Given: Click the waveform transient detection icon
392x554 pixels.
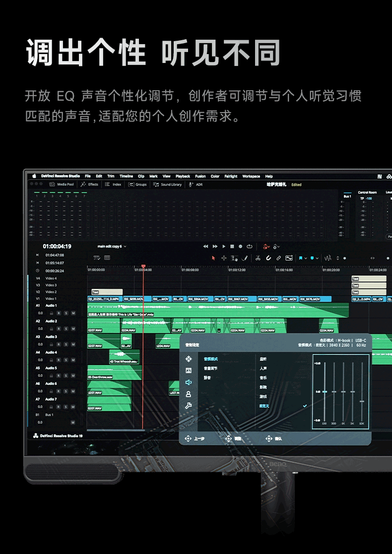Looking at the screenshot, I should pyautogui.click(x=327, y=258).
